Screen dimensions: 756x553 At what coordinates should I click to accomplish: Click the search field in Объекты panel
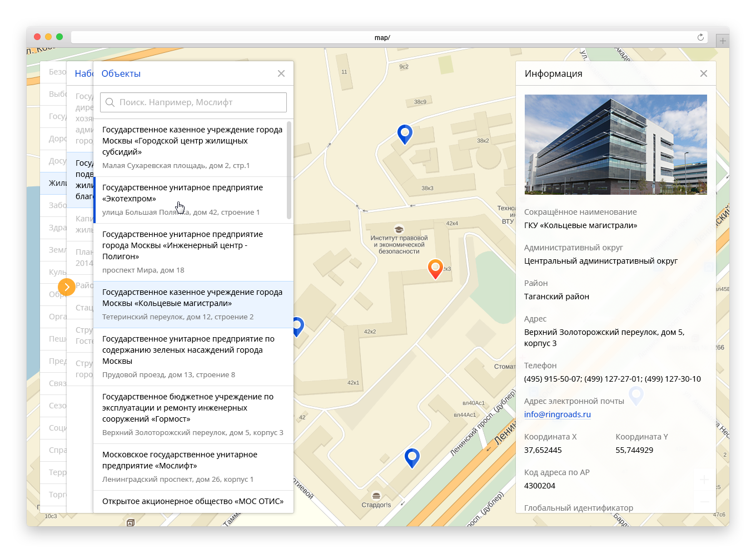pos(193,102)
